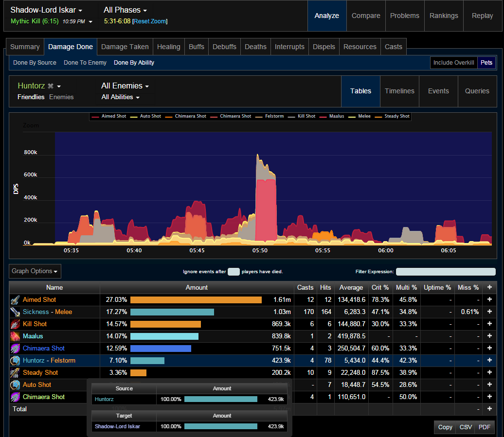Click Huntorz in the source tooltip table
The height and width of the screenshot is (437, 504).
click(104, 399)
